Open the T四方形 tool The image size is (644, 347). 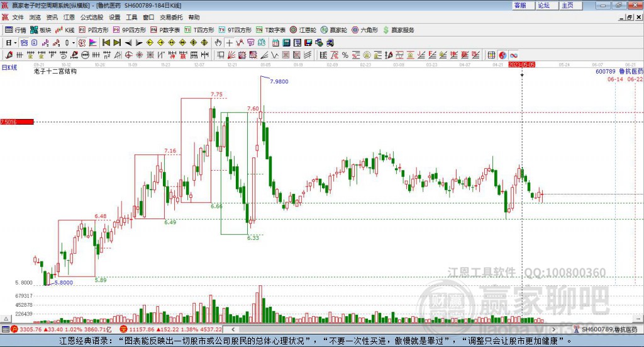coord(199,30)
